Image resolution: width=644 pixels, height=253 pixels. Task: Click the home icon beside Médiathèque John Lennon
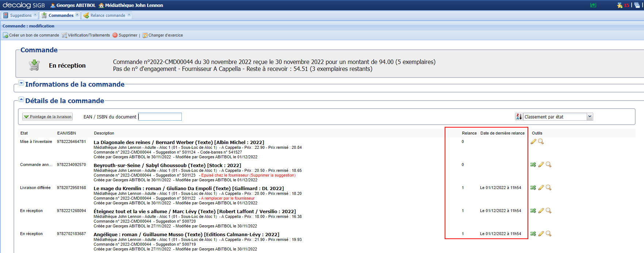point(101,5)
